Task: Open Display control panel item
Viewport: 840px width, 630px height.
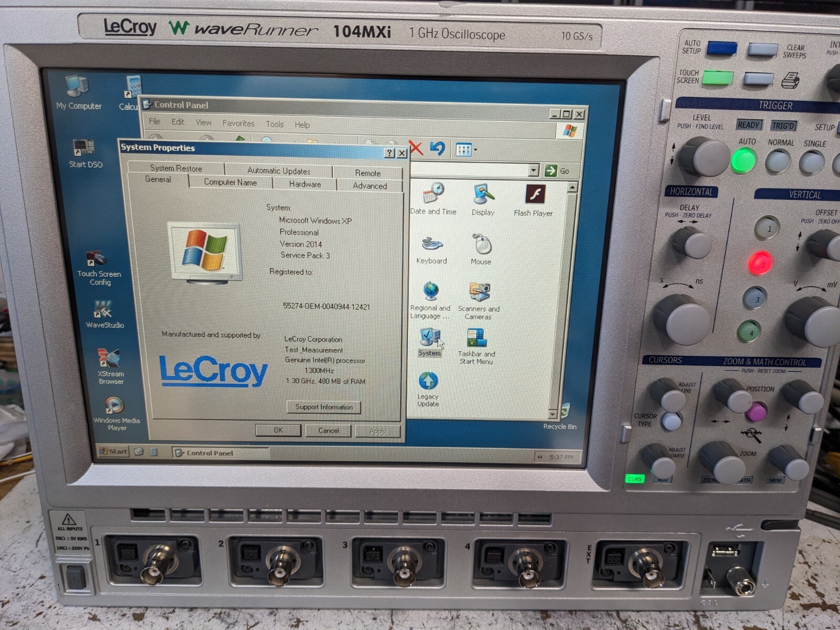Action: click(x=483, y=200)
